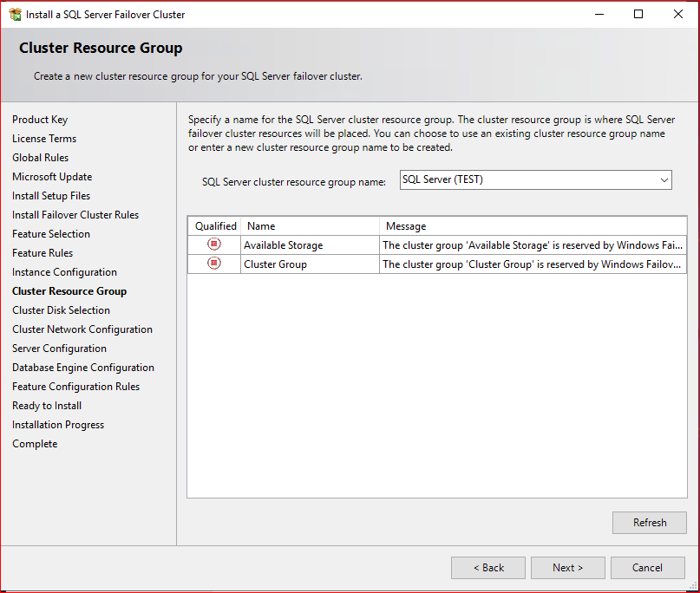Select the Available Storage name cell
This screenshot has width=700, height=593.
(311, 245)
